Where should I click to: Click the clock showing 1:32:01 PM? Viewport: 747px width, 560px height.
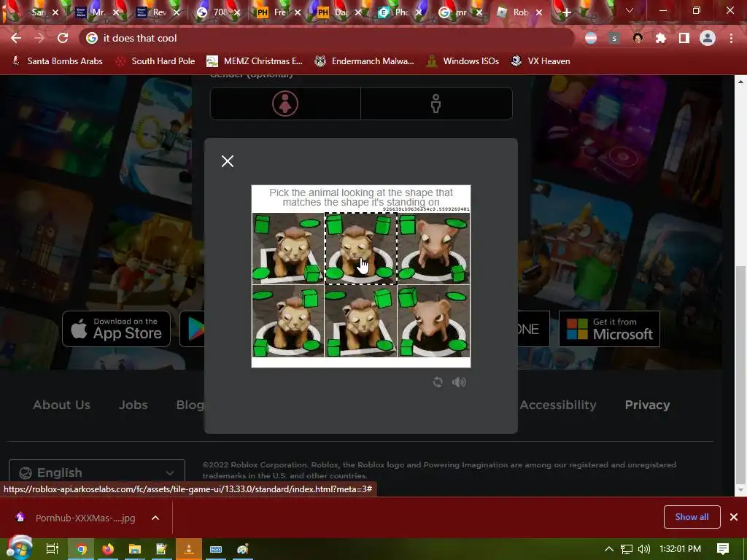pos(680,549)
